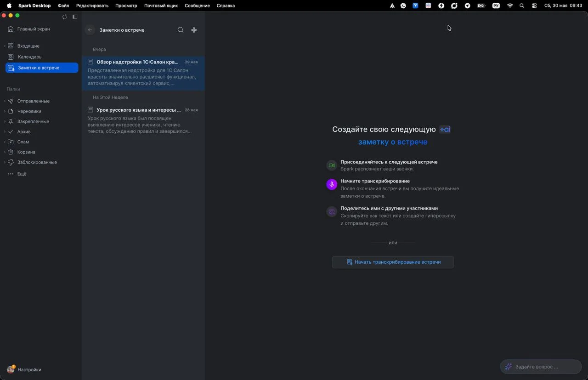Open Spotlight search in the menu bar

tap(522, 6)
